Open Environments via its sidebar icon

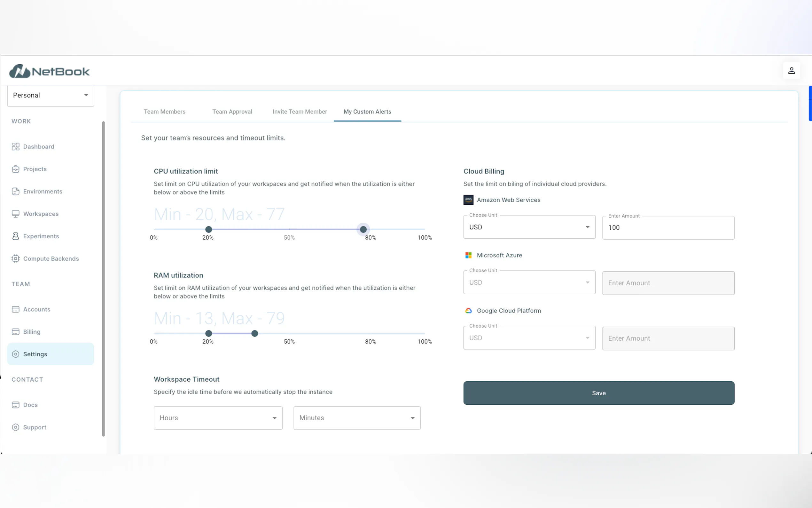tap(15, 192)
